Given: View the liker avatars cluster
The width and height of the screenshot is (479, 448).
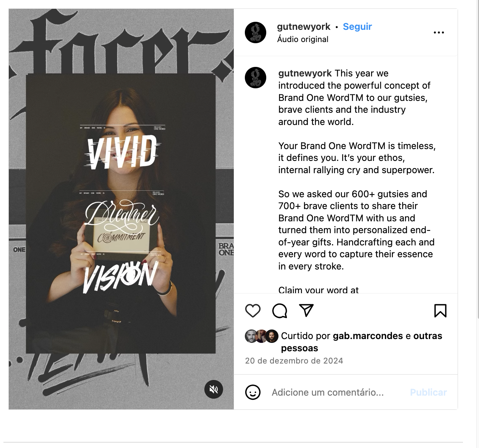Looking at the screenshot, I should click(262, 336).
